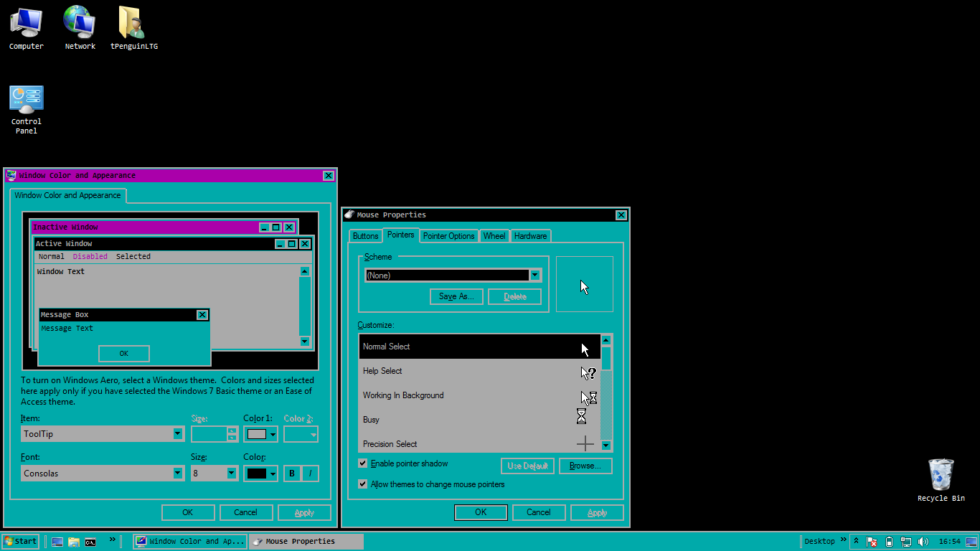Click the Show desktop button at taskbar end
The height and width of the screenshot is (551, 980).
pyautogui.click(x=973, y=542)
